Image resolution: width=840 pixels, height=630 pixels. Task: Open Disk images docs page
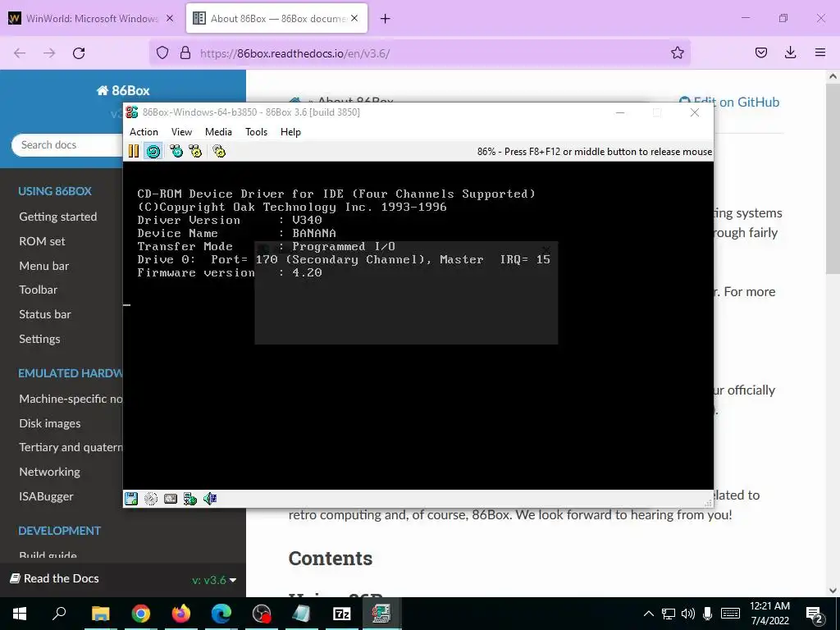click(x=50, y=424)
